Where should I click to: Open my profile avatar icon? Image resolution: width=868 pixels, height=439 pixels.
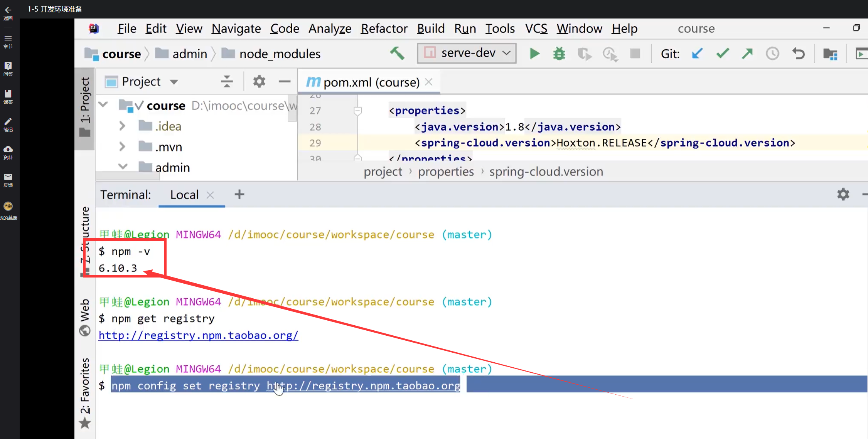(x=8, y=206)
